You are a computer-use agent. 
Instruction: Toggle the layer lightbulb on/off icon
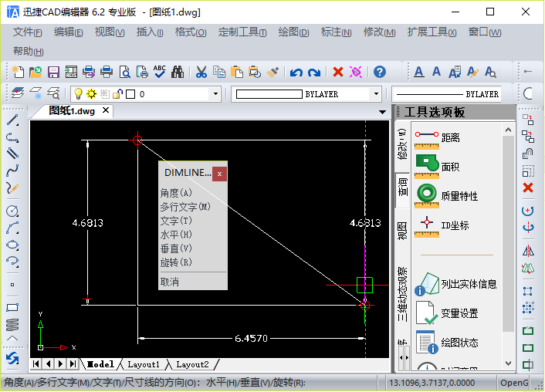coord(79,93)
